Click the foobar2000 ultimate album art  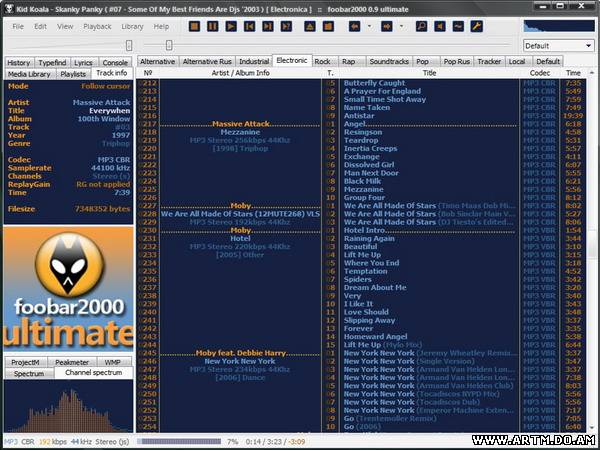(x=69, y=289)
